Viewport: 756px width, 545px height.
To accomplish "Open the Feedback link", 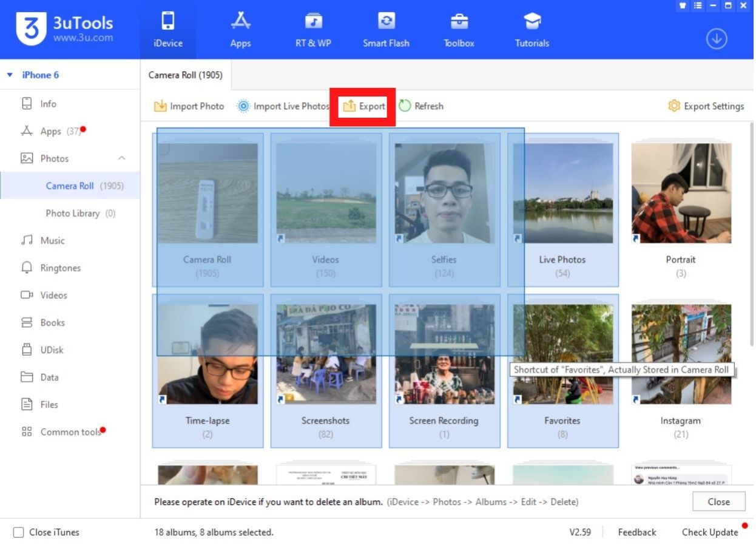I will pyautogui.click(x=637, y=532).
